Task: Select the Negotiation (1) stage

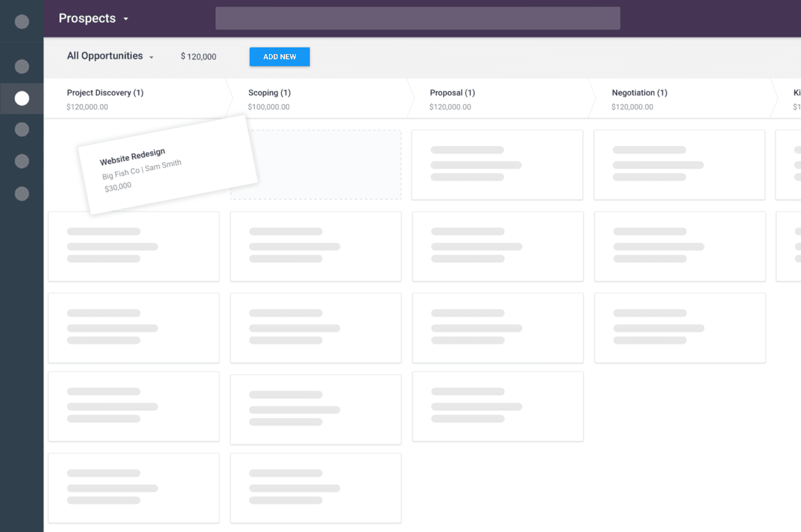Action: tap(639, 93)
